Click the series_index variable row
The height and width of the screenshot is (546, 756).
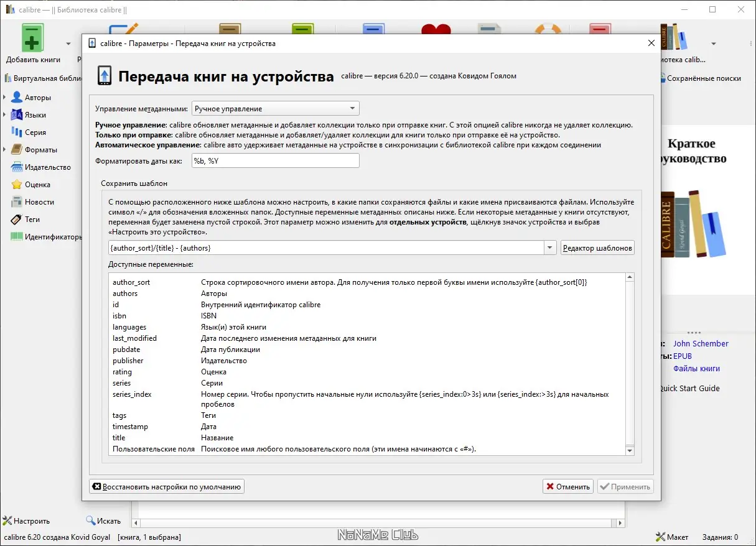[367, 399]
